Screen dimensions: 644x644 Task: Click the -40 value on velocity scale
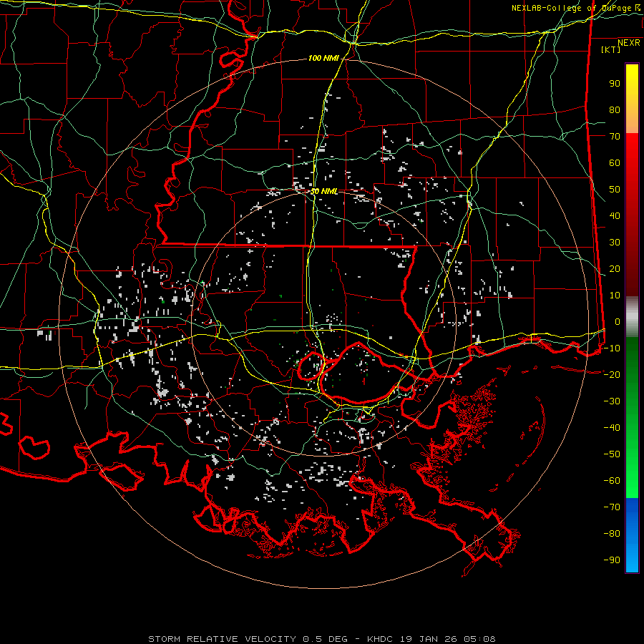click(x=612, y=428)
